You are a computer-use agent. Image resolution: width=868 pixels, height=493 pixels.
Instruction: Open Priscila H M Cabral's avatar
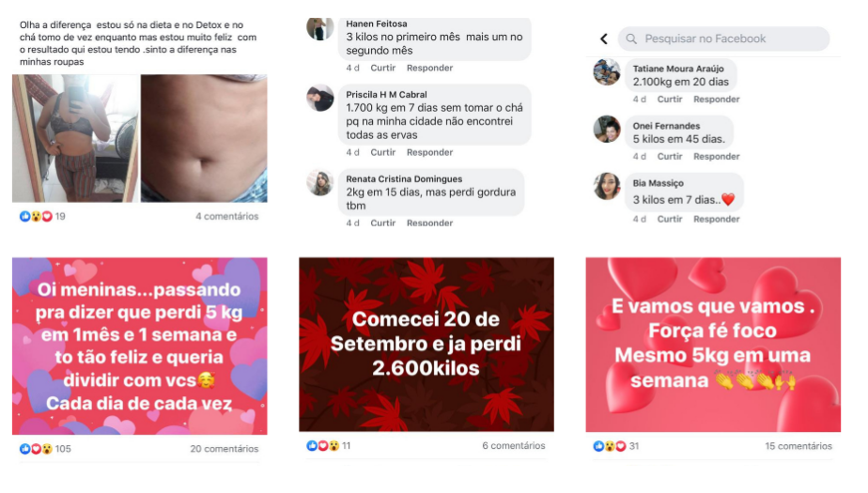[320, 98]
